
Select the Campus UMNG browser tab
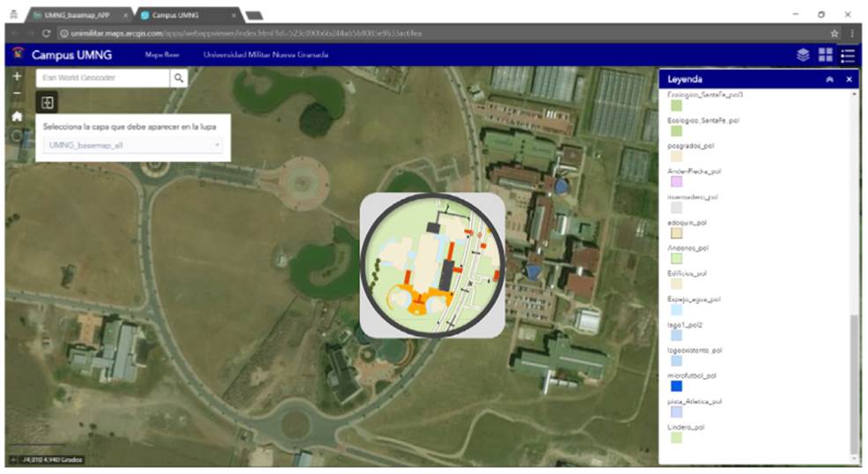pyautogui.click(x=185, y=15)
